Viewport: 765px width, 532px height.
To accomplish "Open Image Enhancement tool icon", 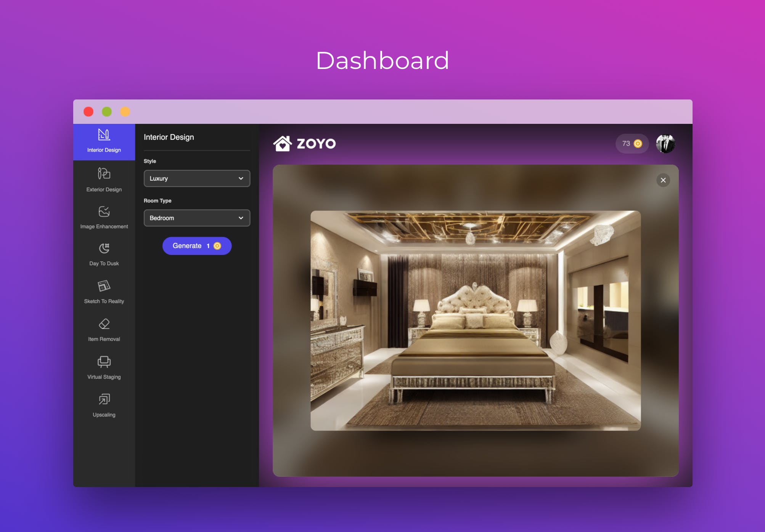I will [104, 211].
